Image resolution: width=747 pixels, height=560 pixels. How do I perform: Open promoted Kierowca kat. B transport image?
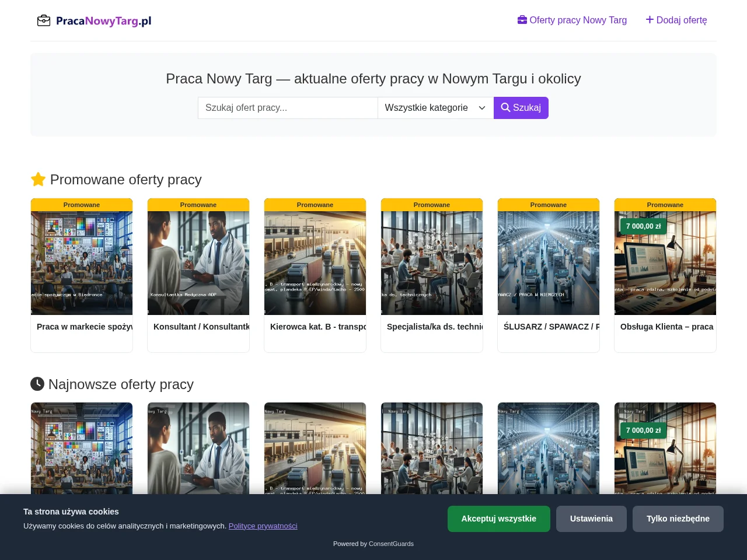(315, 263)
